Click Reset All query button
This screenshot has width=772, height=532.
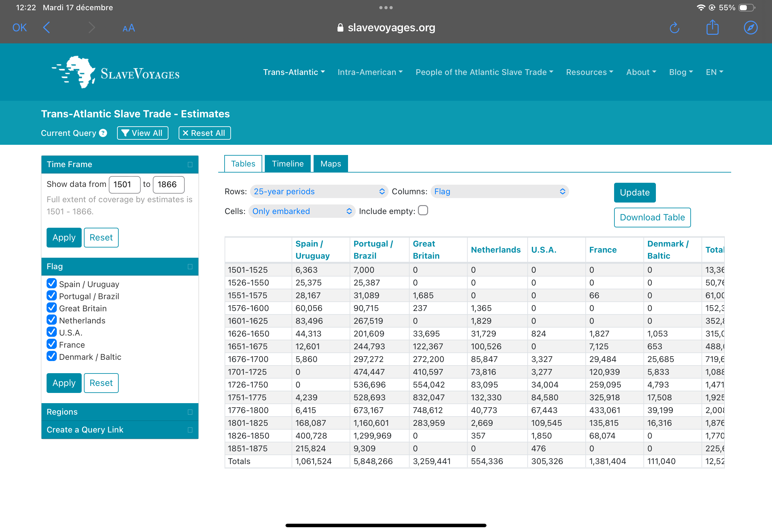pos(204,133)
